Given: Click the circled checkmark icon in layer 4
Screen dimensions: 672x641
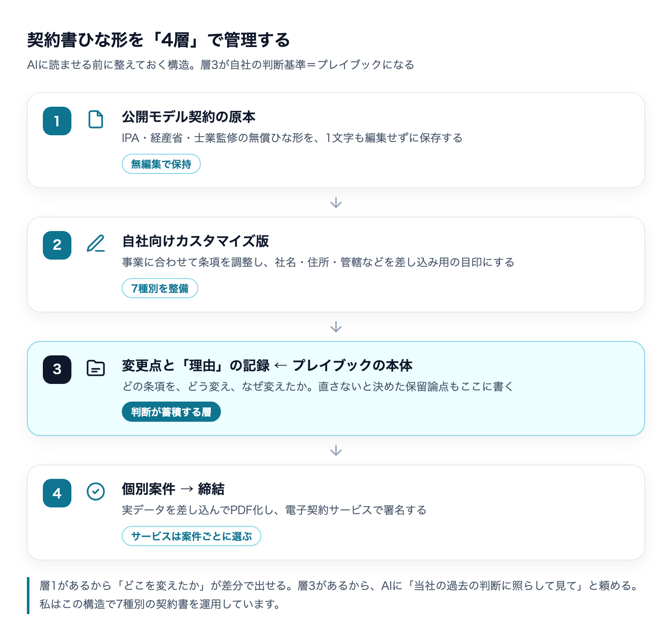Looking at the screenshot, I should pyautogui.click(x=96, y=491).
